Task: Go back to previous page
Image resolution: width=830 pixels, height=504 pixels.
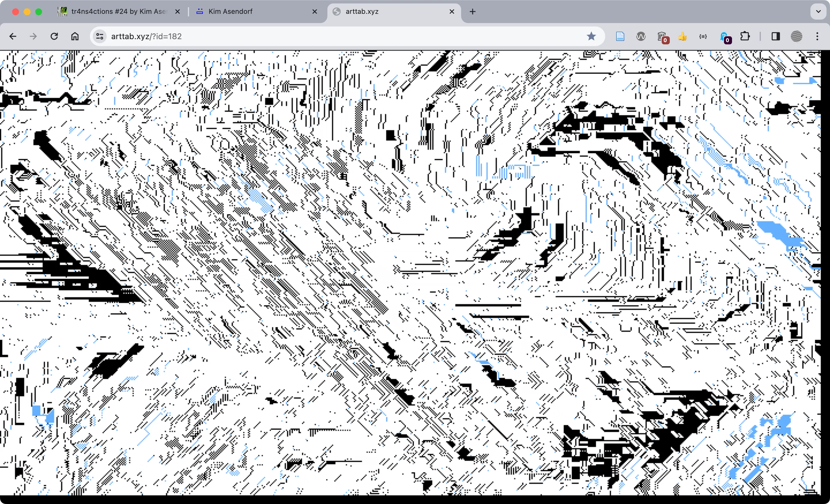Action: click(x=13, y=36)
